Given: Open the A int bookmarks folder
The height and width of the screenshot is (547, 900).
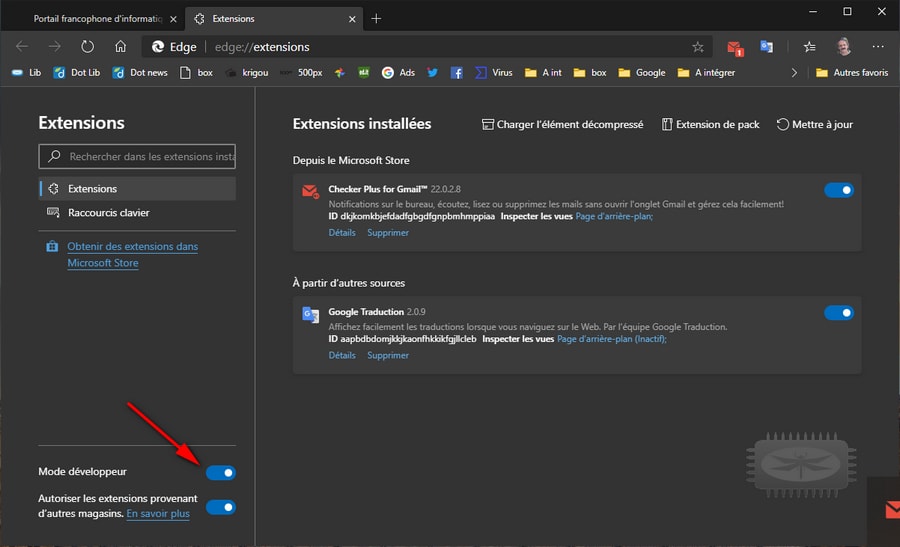Looking at the screenshot, I should click(x=543, y=72).
